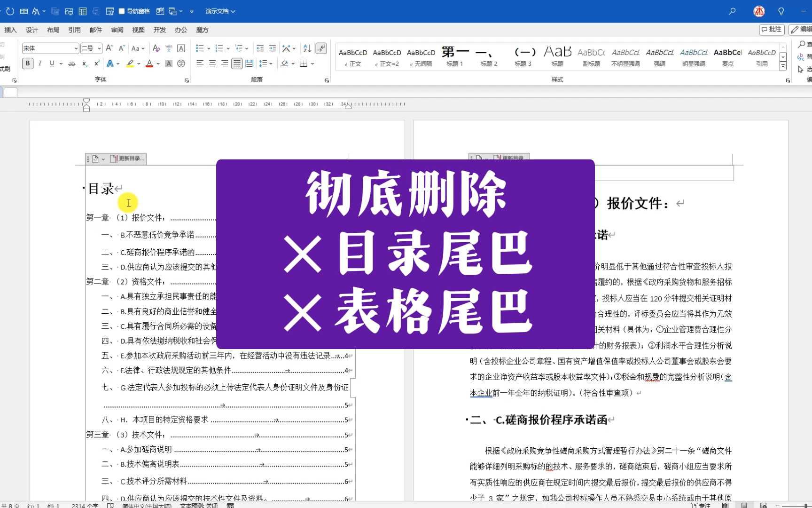Open the font dialog launcher
The height and width of the screenshot is (508, 812).
click(x=187, y=80)
